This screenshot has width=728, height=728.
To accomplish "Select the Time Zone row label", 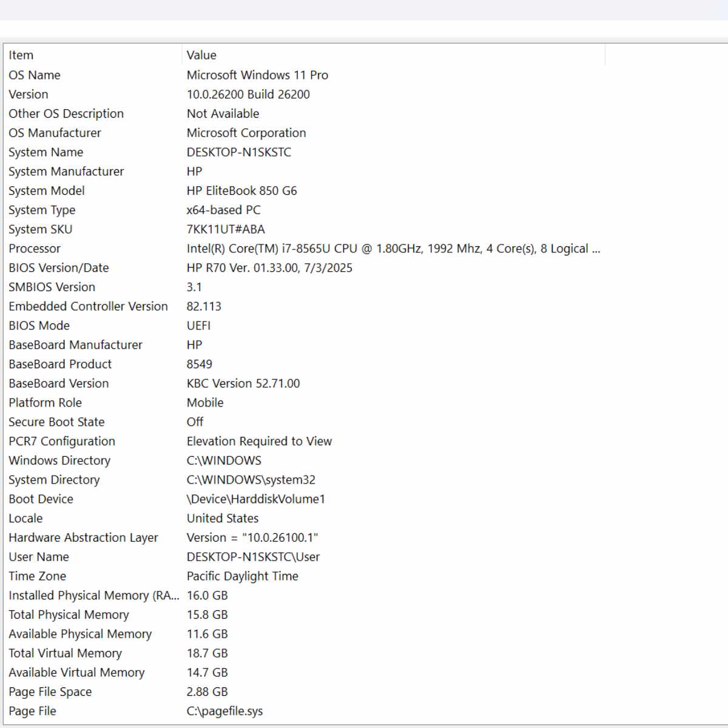I will tap(37, 576).
